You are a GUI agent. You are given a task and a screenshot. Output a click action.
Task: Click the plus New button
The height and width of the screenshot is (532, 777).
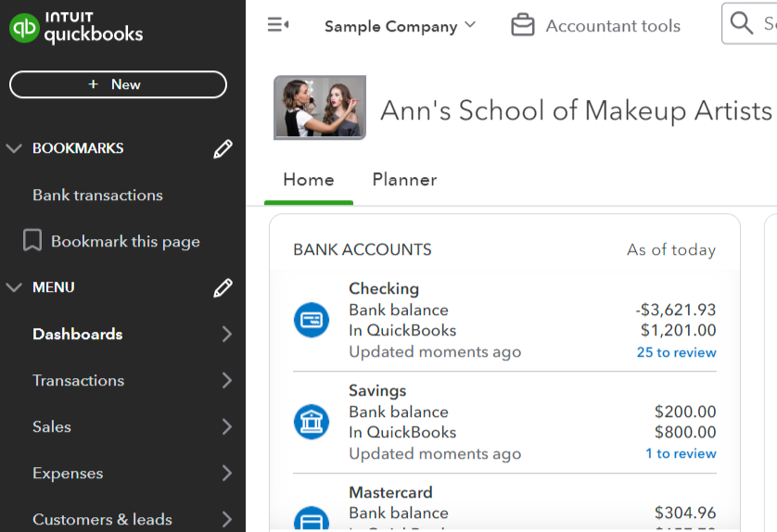[118, 84]
